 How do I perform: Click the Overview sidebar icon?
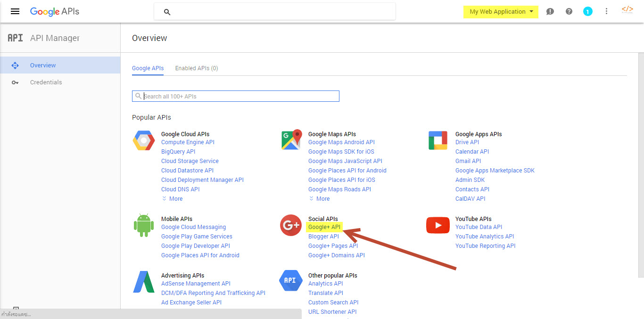15,65
